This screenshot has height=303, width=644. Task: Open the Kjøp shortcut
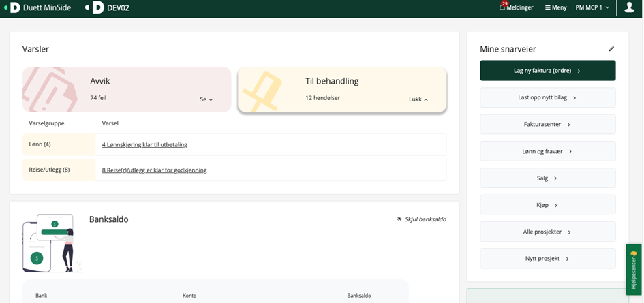(547, 205)
